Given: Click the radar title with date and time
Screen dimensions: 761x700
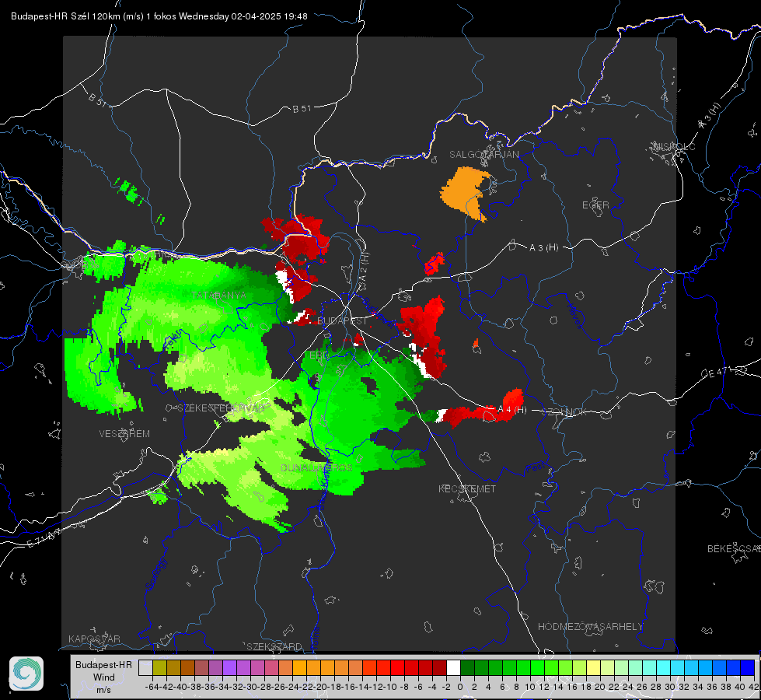Looking at the screenshot, I should (159, 16).
